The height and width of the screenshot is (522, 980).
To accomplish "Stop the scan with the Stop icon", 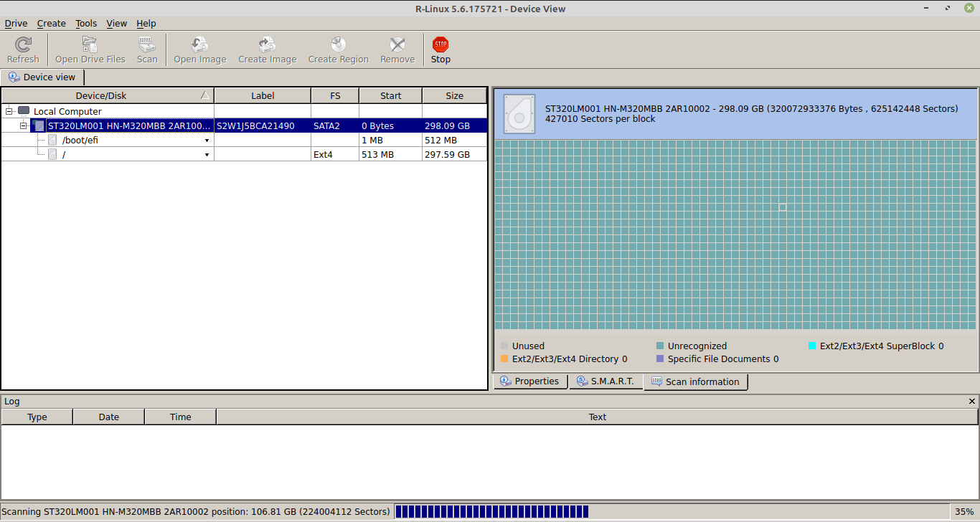I will pyautogui.click(x=440, y=44).
